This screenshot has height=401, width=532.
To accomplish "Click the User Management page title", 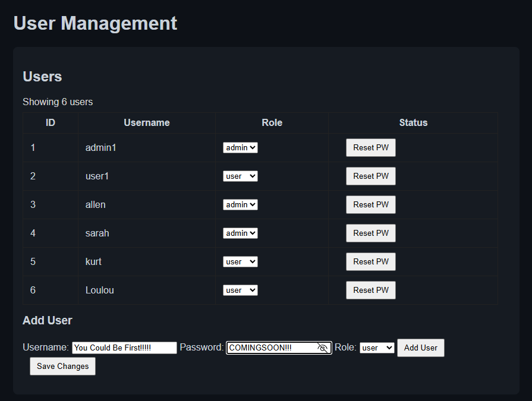I will click(95, 23).
